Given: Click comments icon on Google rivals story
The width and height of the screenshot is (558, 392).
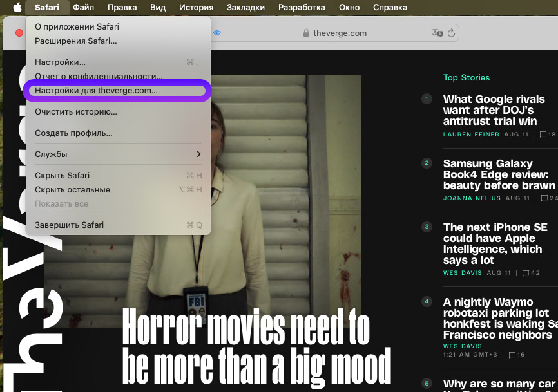Looking at the screenshot, I should [x=543, y=135].
